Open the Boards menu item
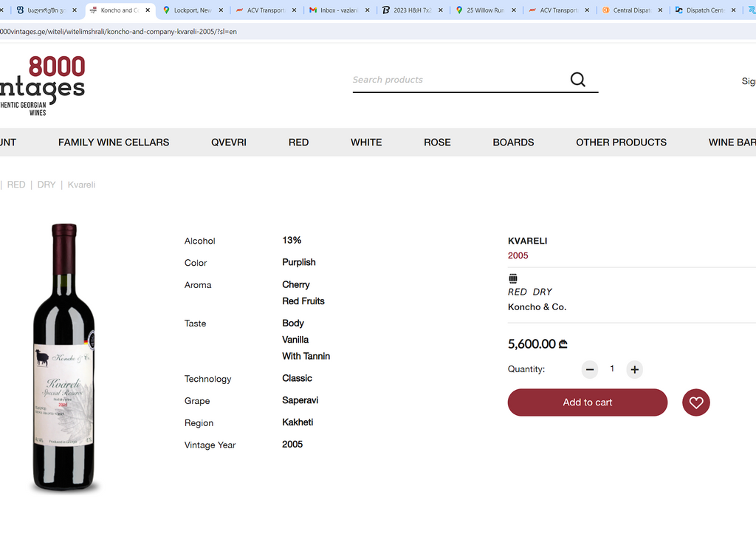The width and height of the screenshot is (756, 545). pyautogui.click(x=514, y=143)
